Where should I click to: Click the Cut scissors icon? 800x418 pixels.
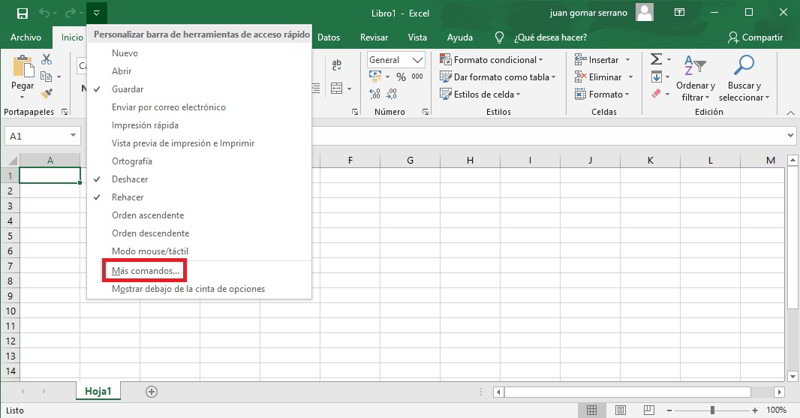point(46,60)
